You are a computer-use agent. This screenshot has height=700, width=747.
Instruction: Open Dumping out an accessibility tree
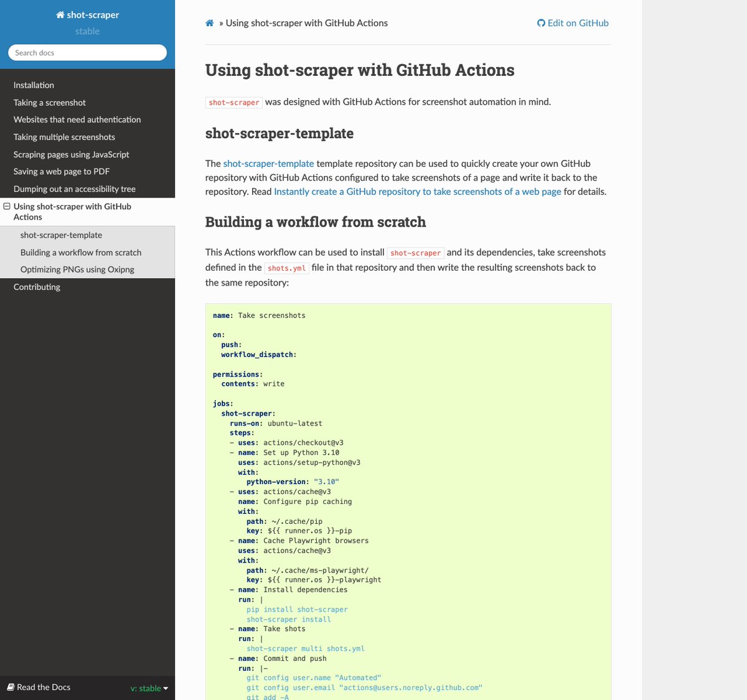[75, 189]
